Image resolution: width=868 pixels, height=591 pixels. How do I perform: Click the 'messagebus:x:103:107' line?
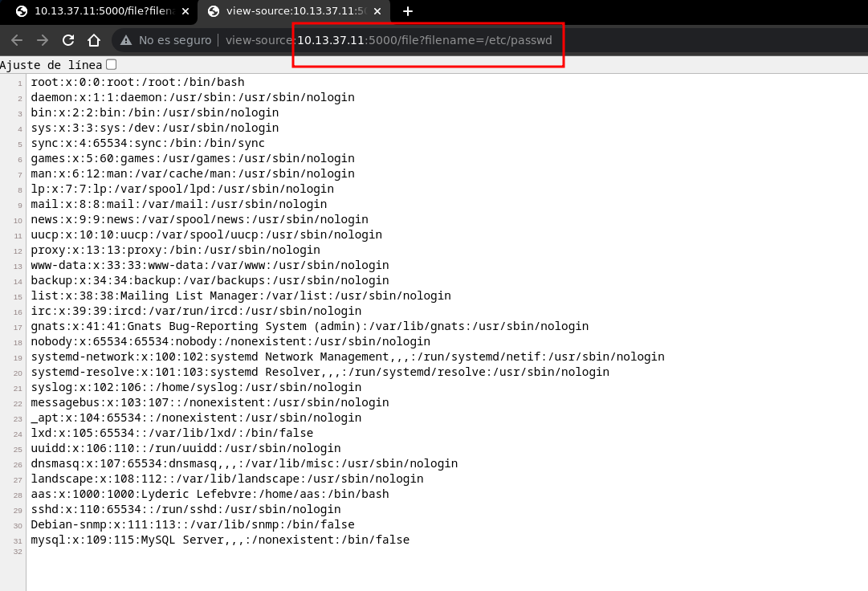(x=210, y=403)
